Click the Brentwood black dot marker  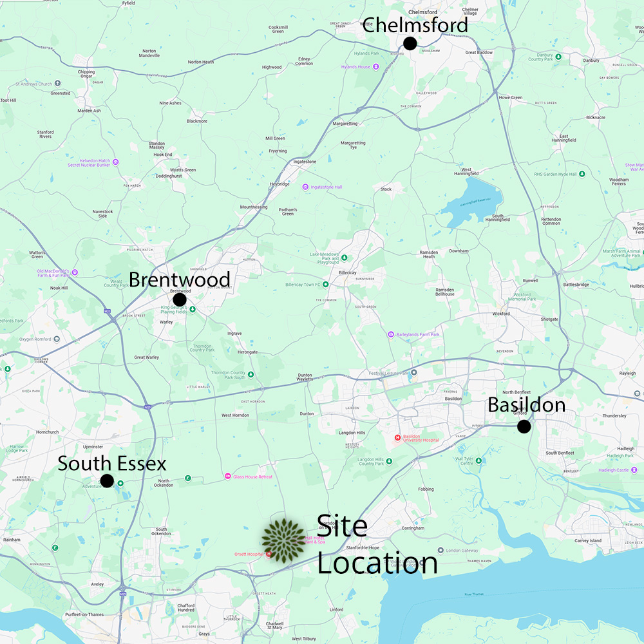[x=180, y=300]
